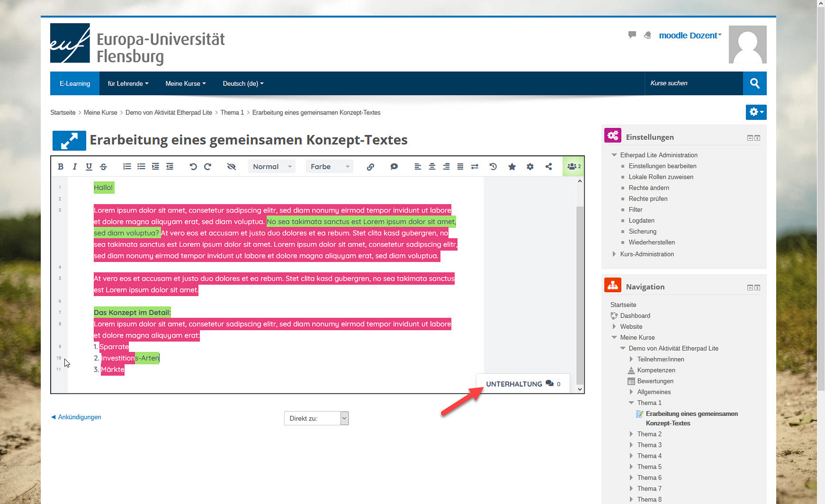Viewport: 825px width, 504px height.
Task: Open the Farbe color dropdown
Action: [329, 166]
